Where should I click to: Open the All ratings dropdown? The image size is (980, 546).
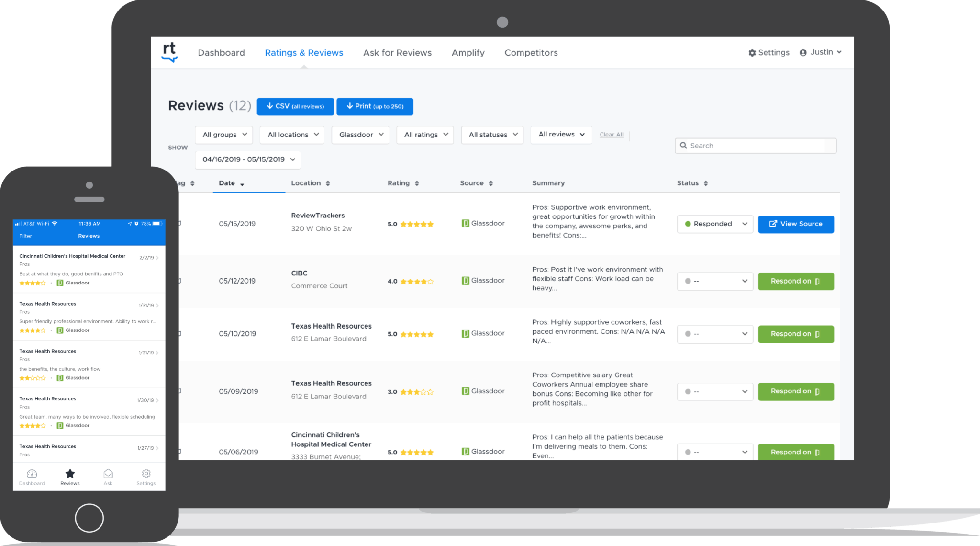pyautogui.click(x=425, y=135)
